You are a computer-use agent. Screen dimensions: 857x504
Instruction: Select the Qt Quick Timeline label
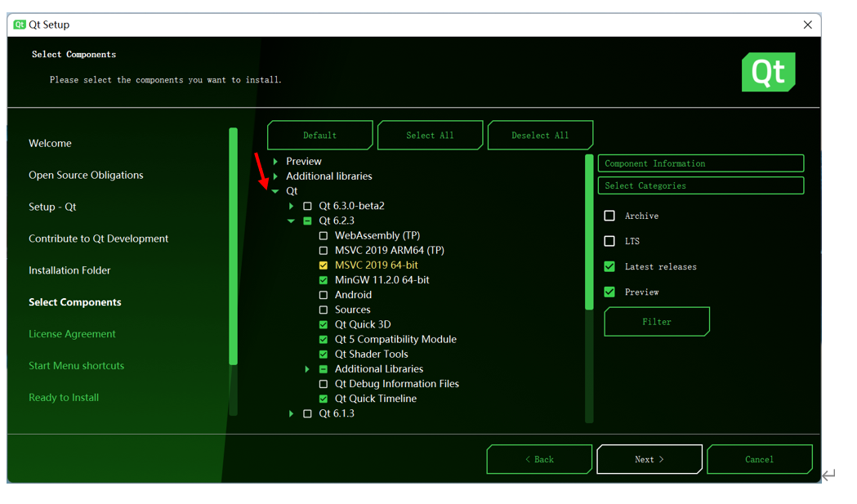376,399
